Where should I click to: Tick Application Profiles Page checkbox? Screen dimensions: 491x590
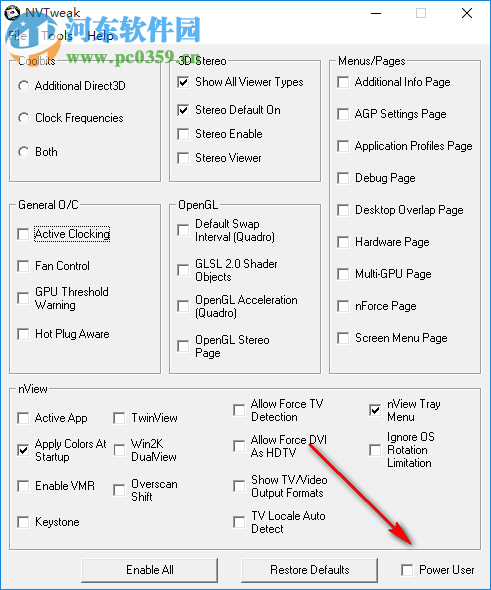(343, 146)
